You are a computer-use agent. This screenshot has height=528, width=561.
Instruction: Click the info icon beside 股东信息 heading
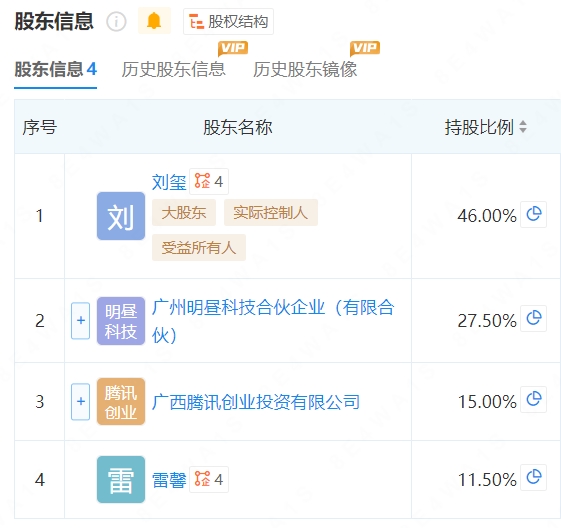coord(116,21)
